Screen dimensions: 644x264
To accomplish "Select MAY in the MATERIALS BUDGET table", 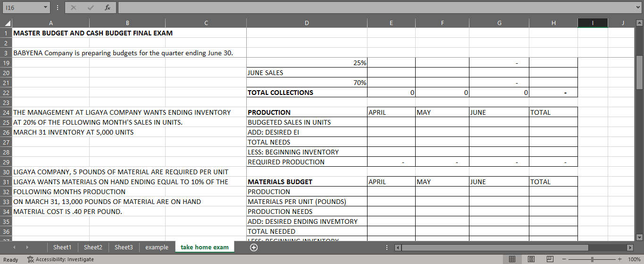I will [442, 182].
